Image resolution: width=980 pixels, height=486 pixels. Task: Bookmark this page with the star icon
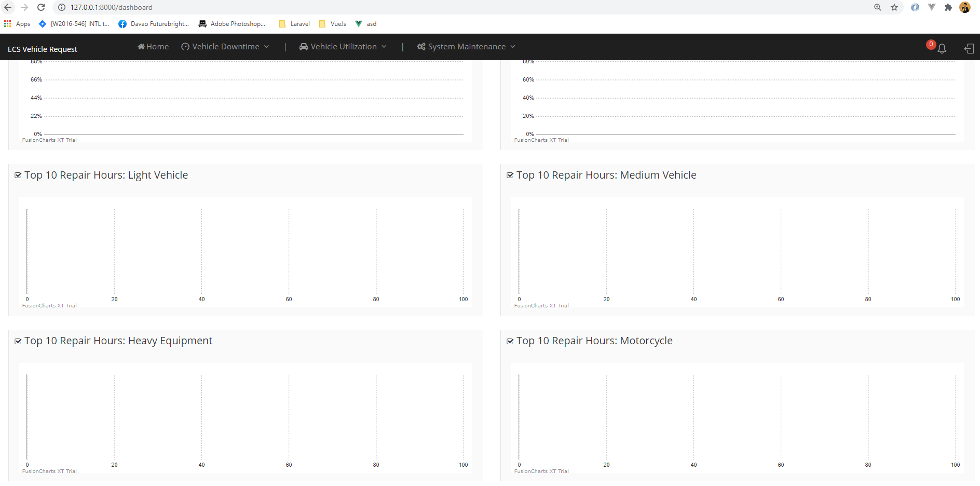click(x=894, y=7)
